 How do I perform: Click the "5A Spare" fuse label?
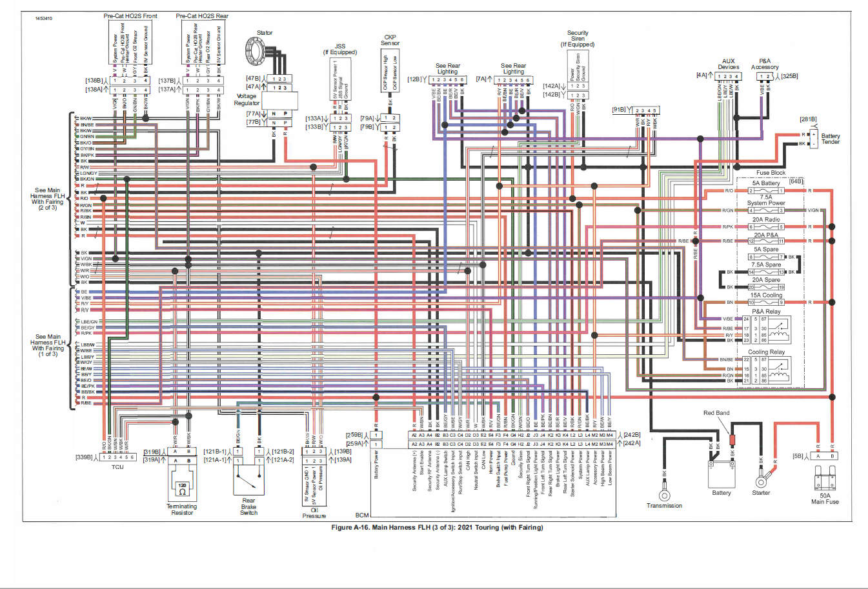[x=766, y=250]
